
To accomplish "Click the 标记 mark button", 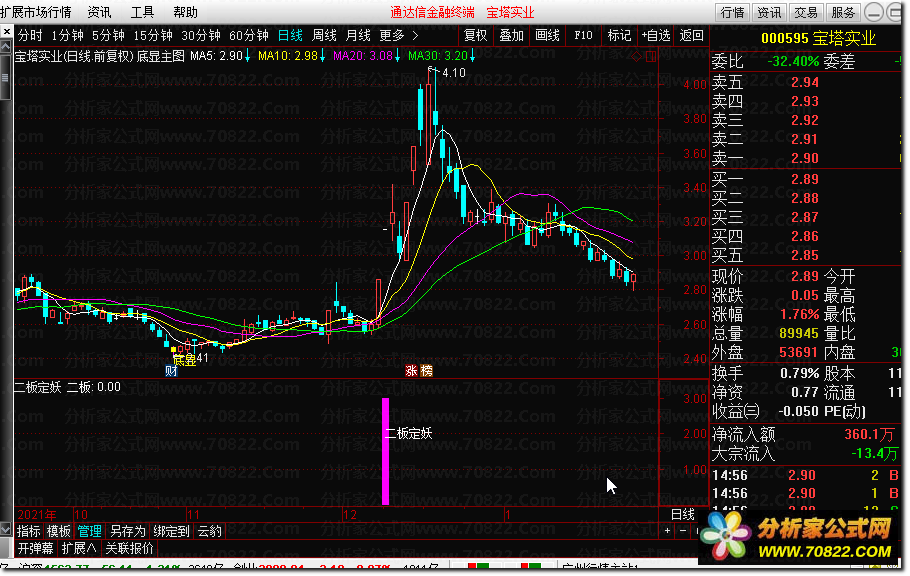I will [619, 35].
